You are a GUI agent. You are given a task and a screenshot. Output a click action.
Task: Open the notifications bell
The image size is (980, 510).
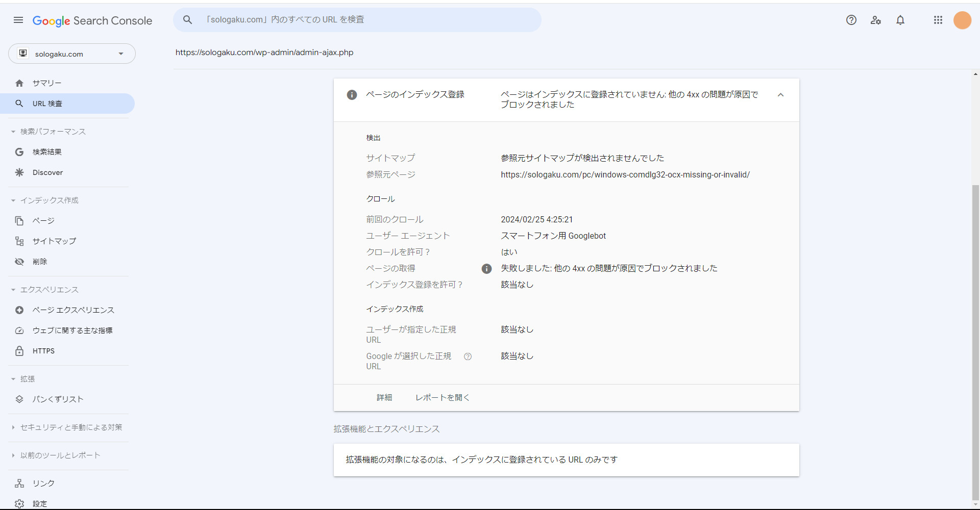900,20
